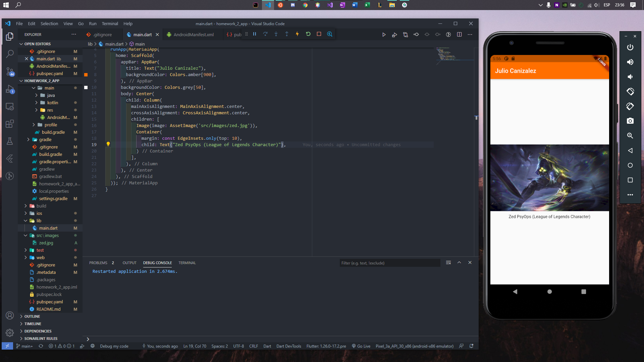This screenshot has width=644, height=362.
Task: Split the editor to the right
Action: click(459, 35)
